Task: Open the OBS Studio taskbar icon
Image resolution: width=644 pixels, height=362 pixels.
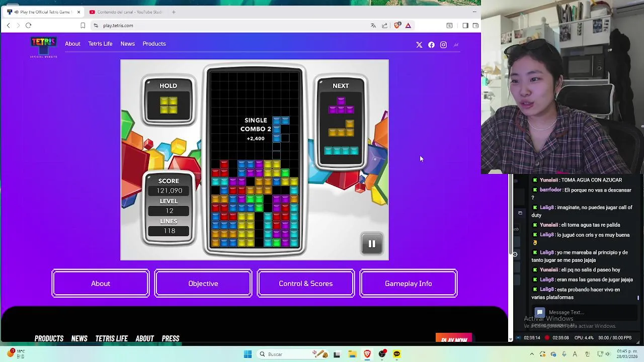Action: coord(382,354)
